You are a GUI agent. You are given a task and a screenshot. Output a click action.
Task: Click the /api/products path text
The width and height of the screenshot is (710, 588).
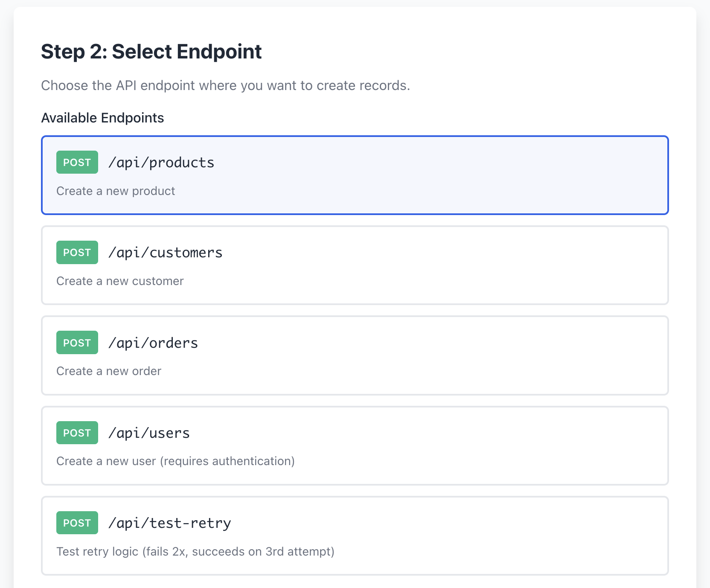coord(161,162)
